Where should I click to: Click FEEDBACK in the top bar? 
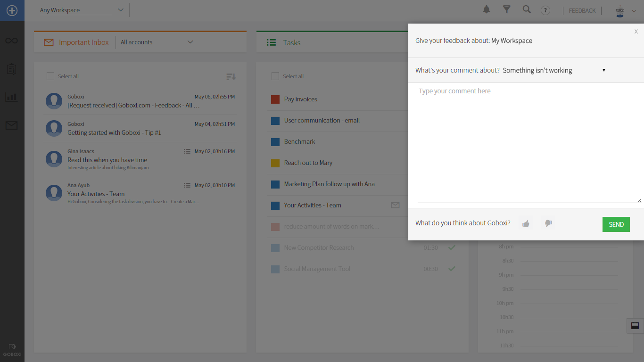click(x=582, y=11)
